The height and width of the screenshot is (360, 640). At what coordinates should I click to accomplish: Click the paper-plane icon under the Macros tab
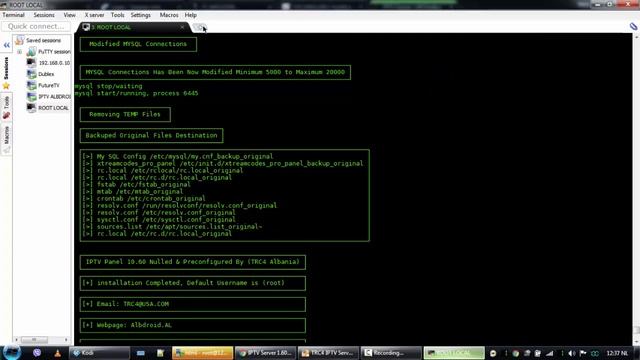click(6, 151)
